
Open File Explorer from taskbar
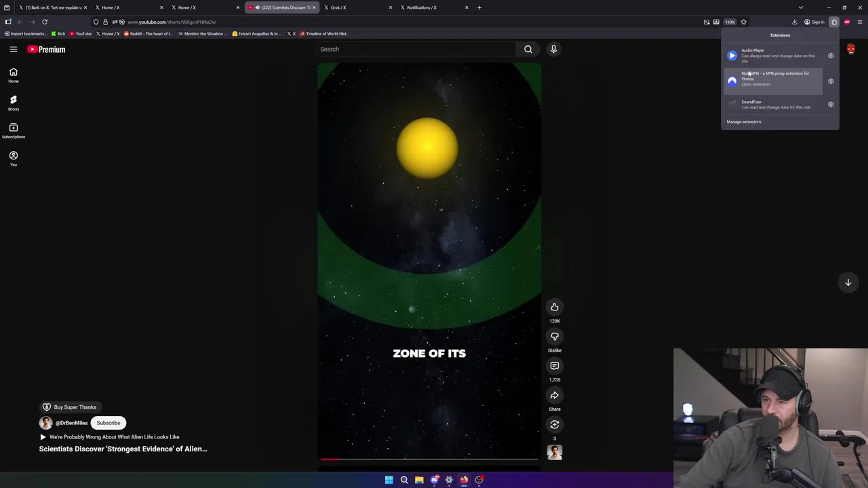419,480
